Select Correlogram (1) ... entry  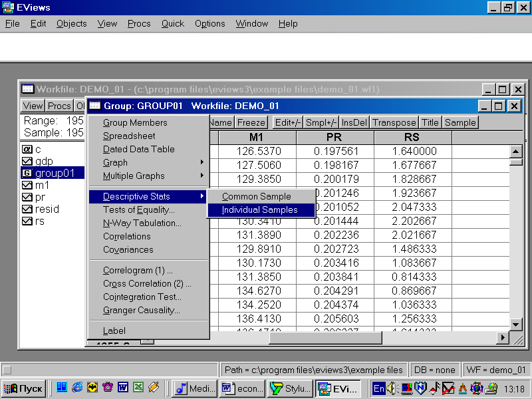point(148,271)
